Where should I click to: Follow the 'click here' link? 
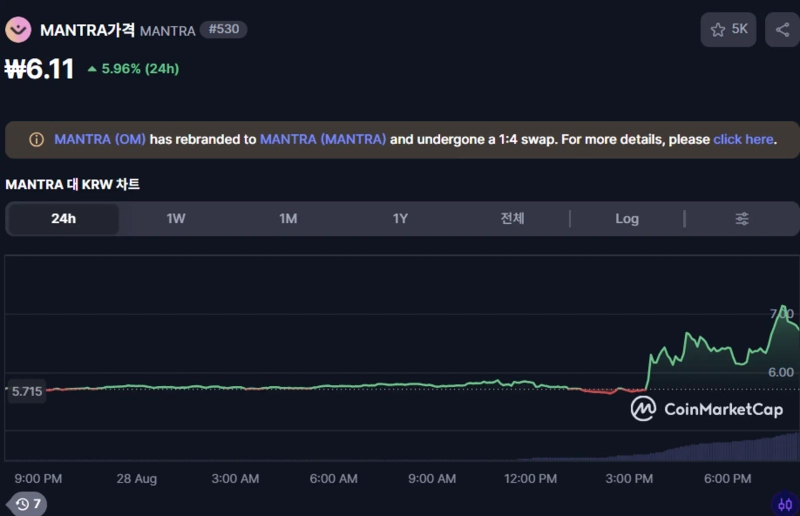pyautogui.click(x=743, y=139)
